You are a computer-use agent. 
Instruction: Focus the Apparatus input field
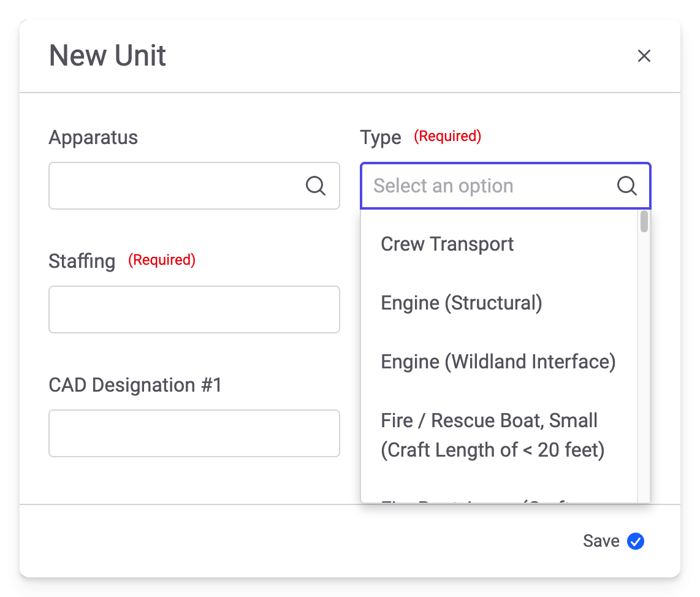[x=175, y=186]
